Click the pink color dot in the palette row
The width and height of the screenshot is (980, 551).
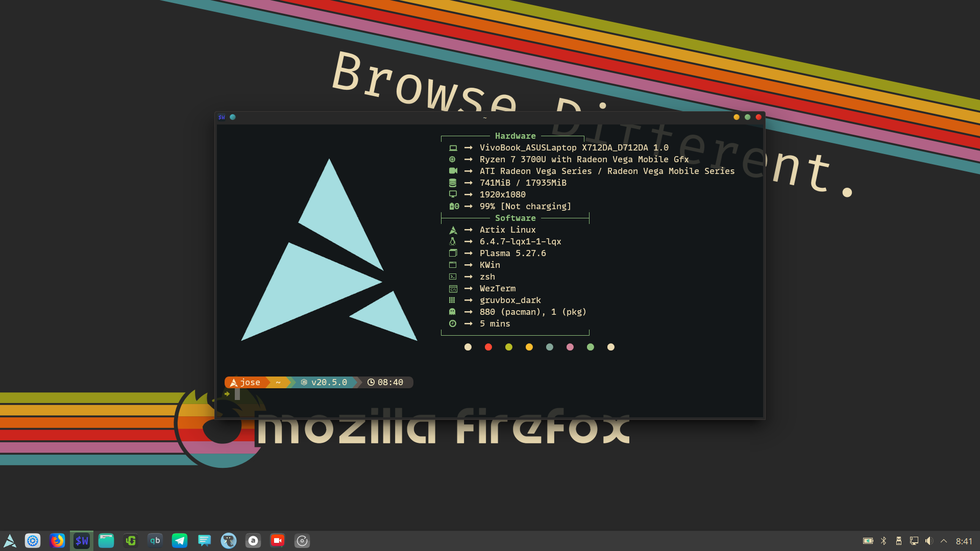(570, 347)
